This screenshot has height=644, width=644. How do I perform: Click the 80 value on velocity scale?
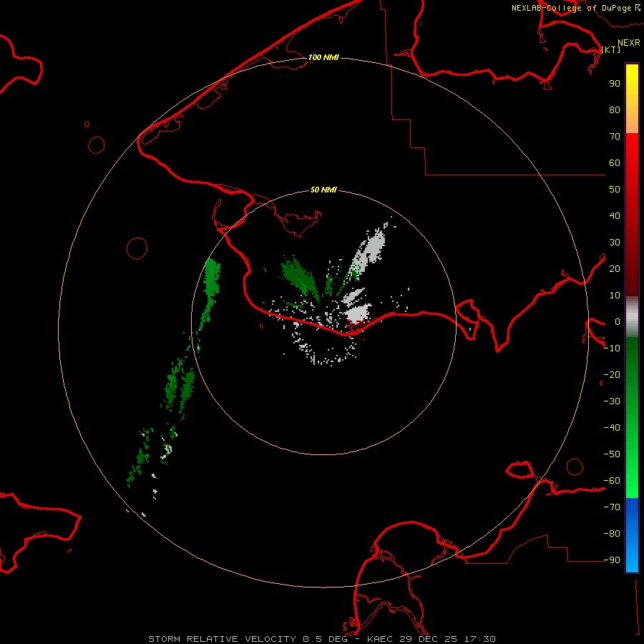(x=615, y=110)
